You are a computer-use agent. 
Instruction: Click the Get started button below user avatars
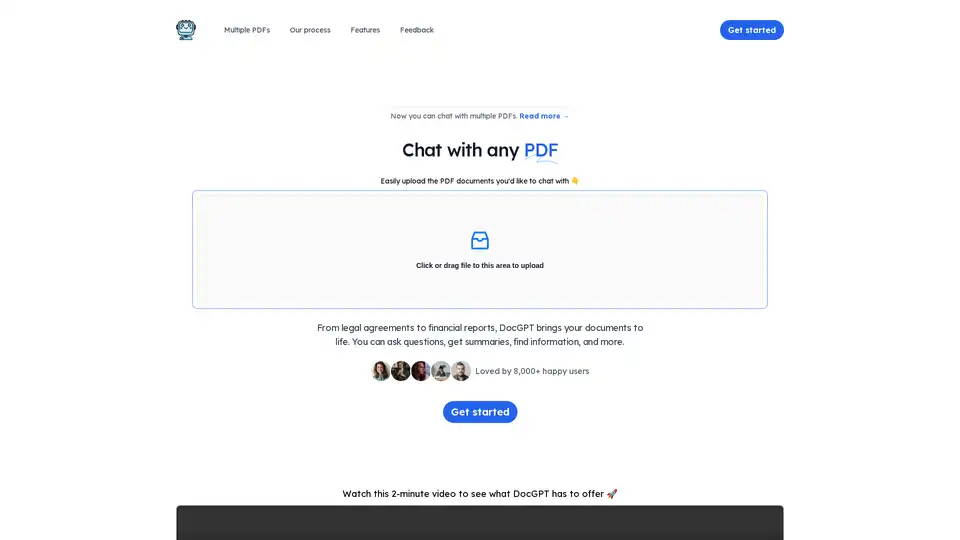point(480,412)
